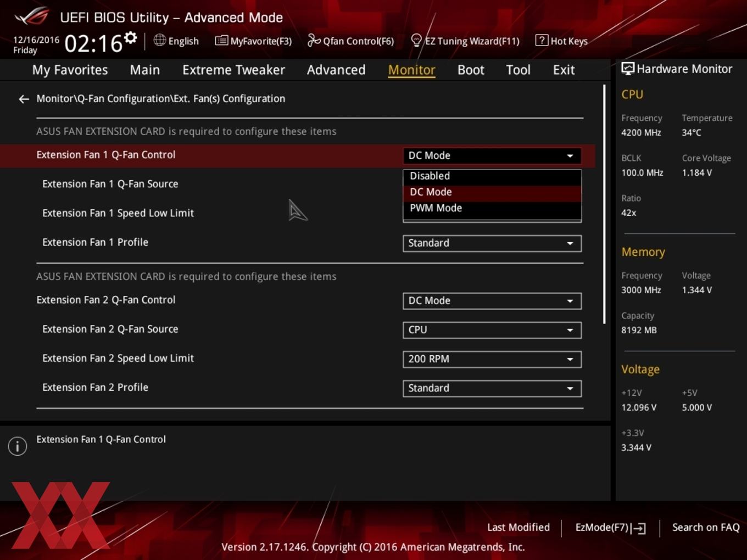Click the Hardware Monitor screen icon
Image resolution: width=747 pixels, height=560 pixels.
pyautogui.click(x=628, y=69)
